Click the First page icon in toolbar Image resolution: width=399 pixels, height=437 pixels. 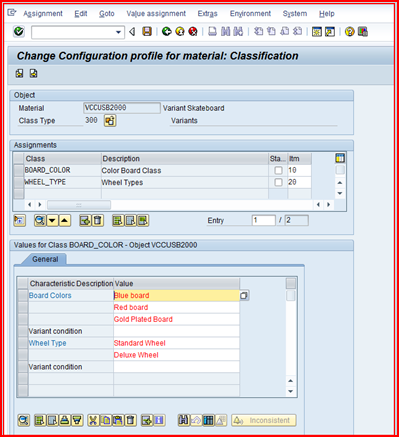[x=258, y=32]
